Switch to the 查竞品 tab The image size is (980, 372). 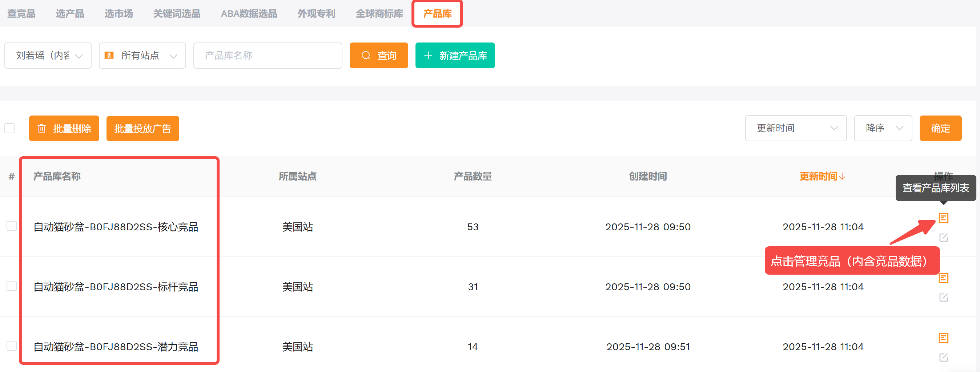point(21,14)
